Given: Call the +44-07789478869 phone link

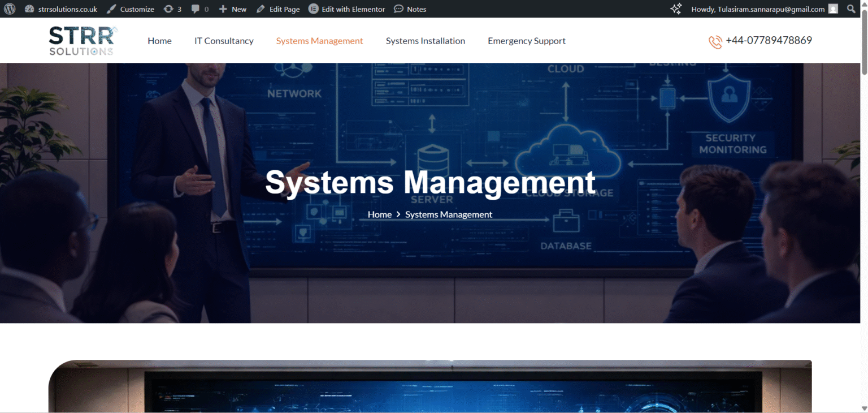Looking at the screenshot, I should click(x=769, y=40).
